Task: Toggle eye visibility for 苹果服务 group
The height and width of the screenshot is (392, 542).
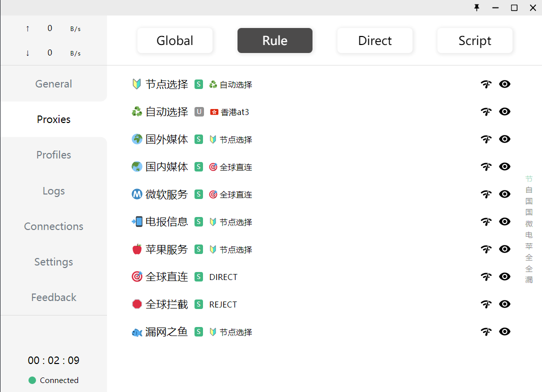Action: [504, 249]
